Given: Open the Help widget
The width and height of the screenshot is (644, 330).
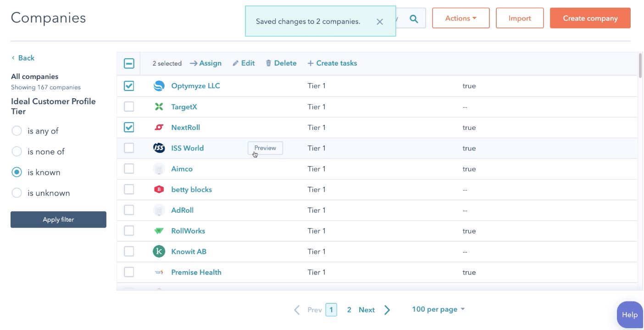Looking at the screenshot, I should (x=629, y=314).
